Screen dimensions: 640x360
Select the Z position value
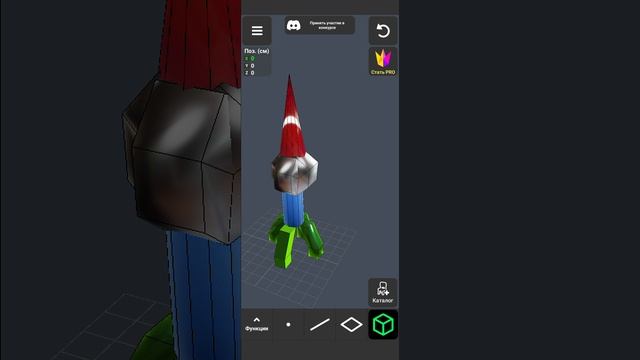252,73
